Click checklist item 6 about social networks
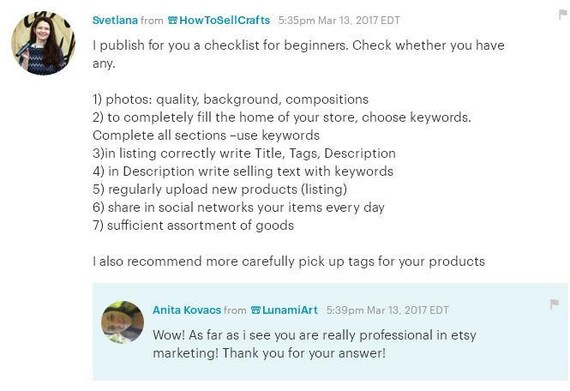 (238, 207)
